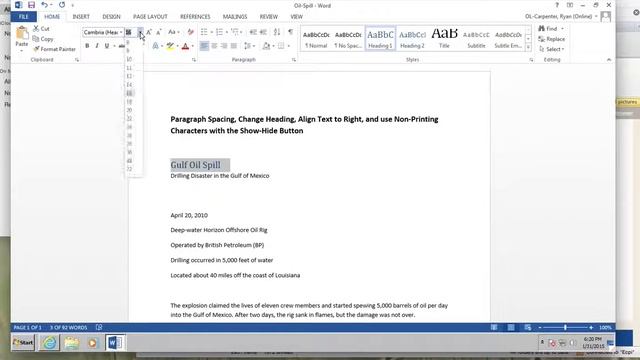This screenshot has width=640, height=360.
Task: Apply yellow Text Highlight Color
Action: 170,46
